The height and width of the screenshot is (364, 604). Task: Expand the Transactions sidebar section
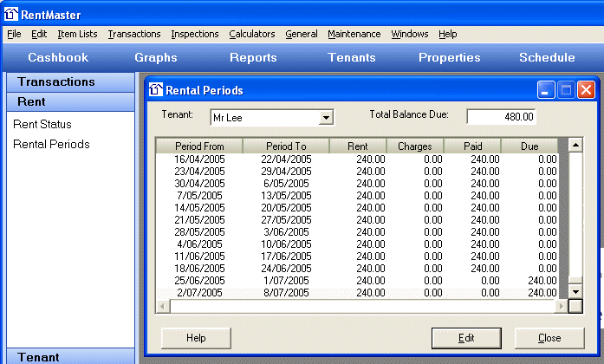coord(68,81)
